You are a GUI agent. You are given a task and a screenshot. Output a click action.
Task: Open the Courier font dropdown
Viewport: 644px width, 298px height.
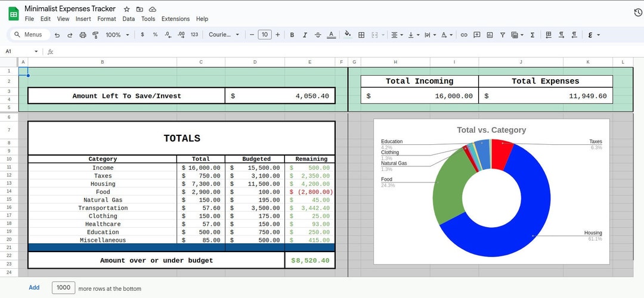click(224, 35)
